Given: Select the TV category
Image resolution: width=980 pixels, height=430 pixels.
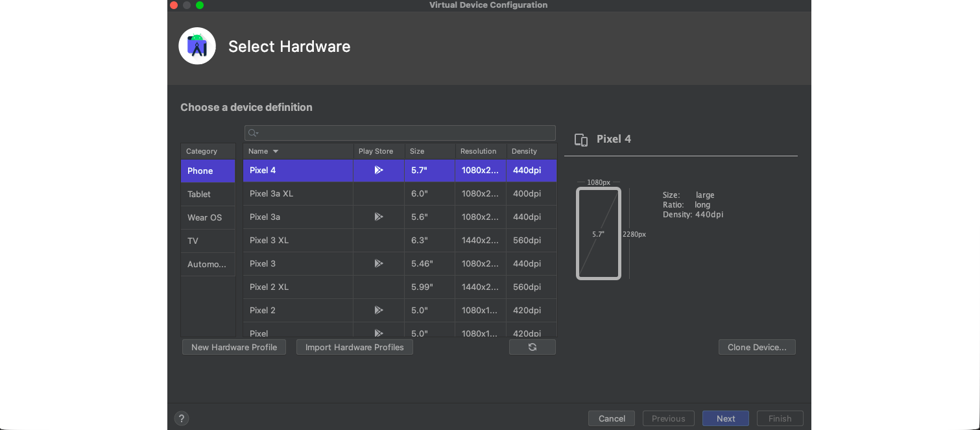Looking at the screenshot, I should click(x=208, y=241).
